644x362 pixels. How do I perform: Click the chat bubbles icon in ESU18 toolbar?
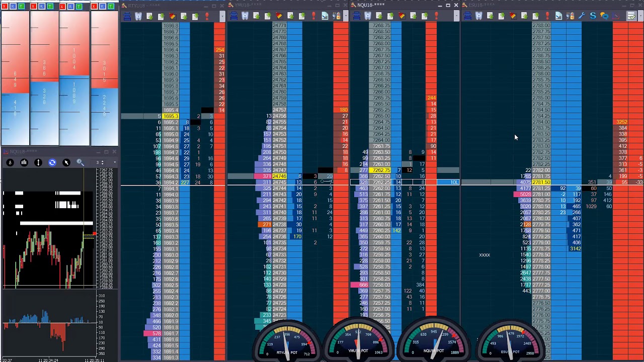click(604, 17)
